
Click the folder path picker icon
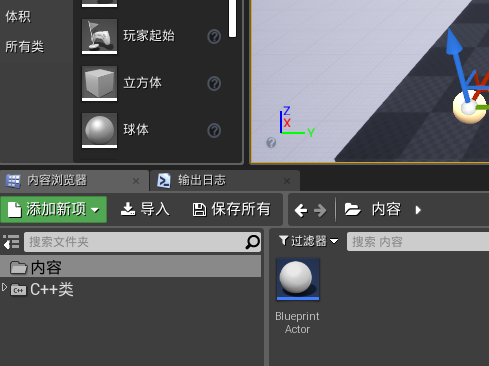click(353, 210)
